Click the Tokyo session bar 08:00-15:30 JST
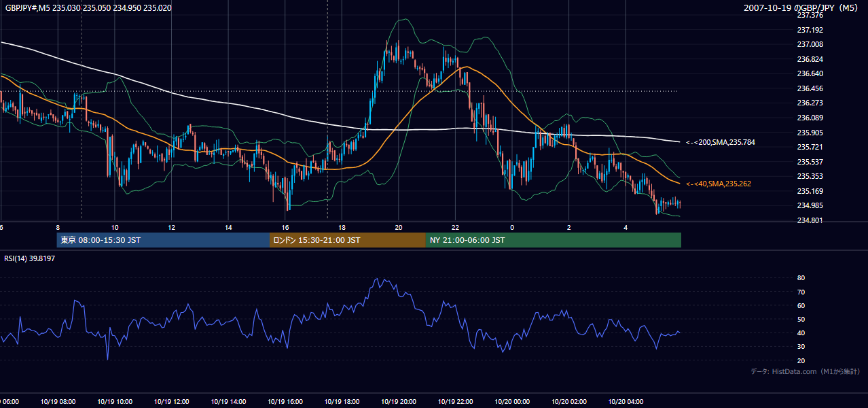The width and height of the screenshot is (868, 408). [x=163, y=240]
